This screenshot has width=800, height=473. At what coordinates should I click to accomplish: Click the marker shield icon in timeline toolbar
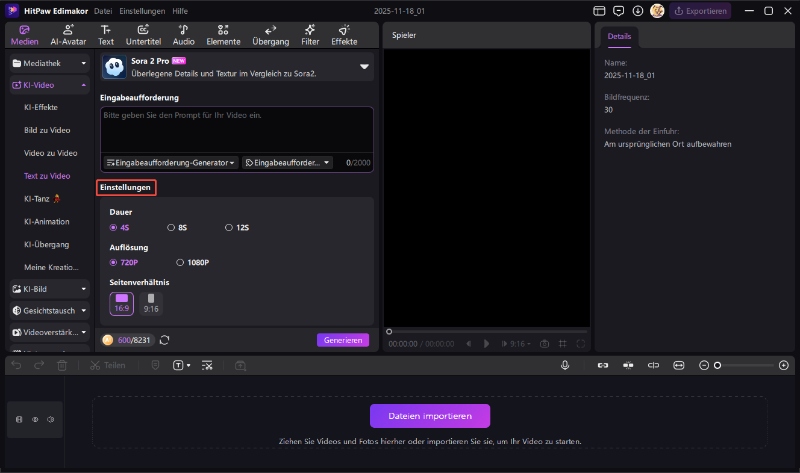156,365
